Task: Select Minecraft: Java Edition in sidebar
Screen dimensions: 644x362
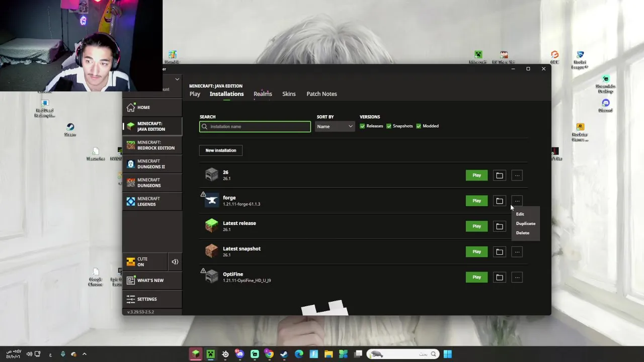Action: pos(152,126)
